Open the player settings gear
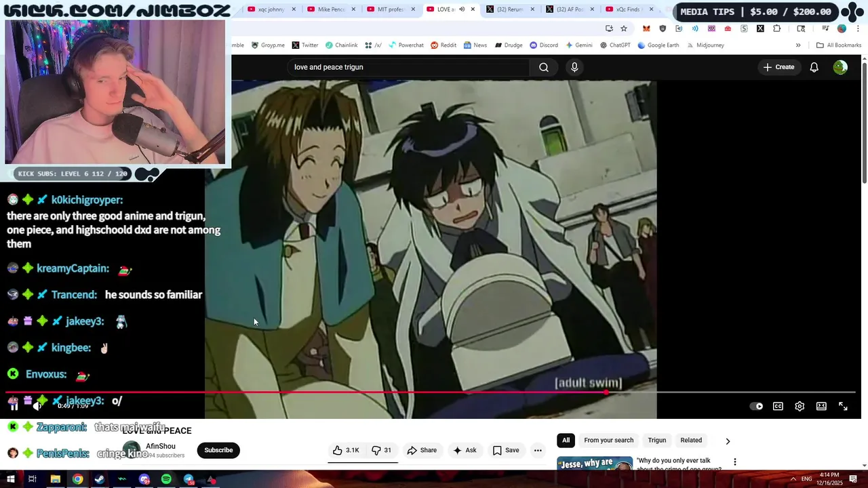The width and height of the screenshot is (868, 488). [x=800, y=406]
